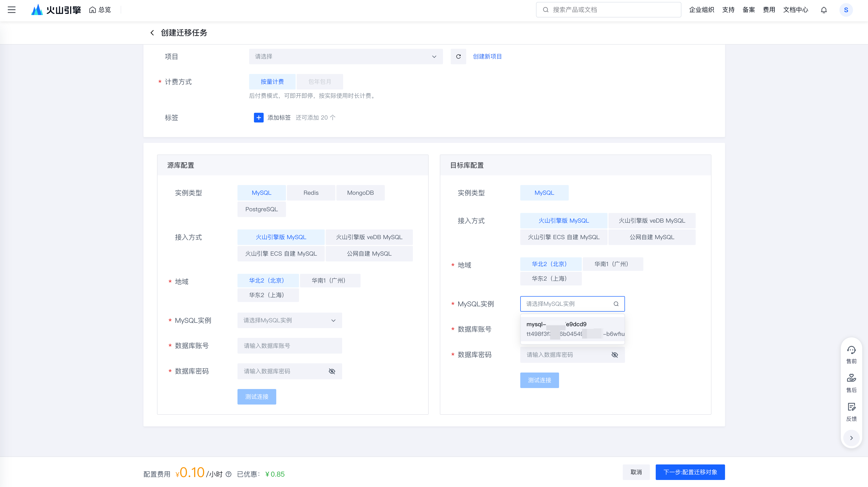This screenshot has width=868, height=487.
Task: Open 费用 in top navigation
Action: 769,10
